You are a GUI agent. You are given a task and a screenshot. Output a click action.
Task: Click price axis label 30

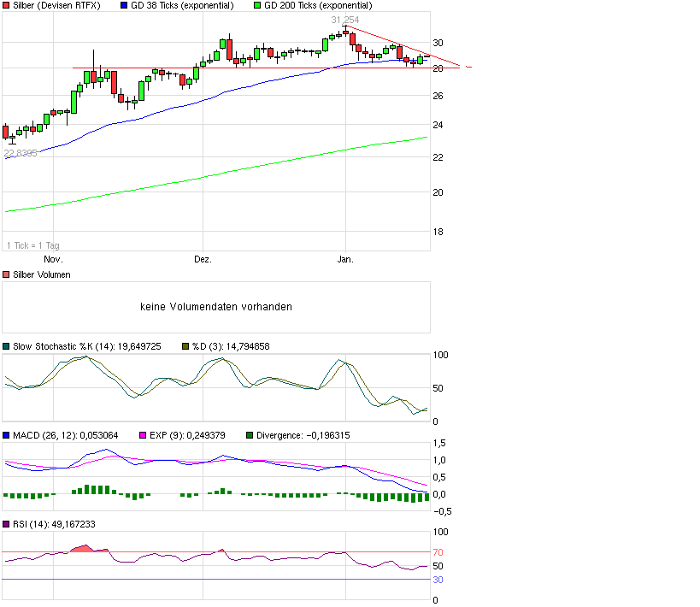coord(438,43)
